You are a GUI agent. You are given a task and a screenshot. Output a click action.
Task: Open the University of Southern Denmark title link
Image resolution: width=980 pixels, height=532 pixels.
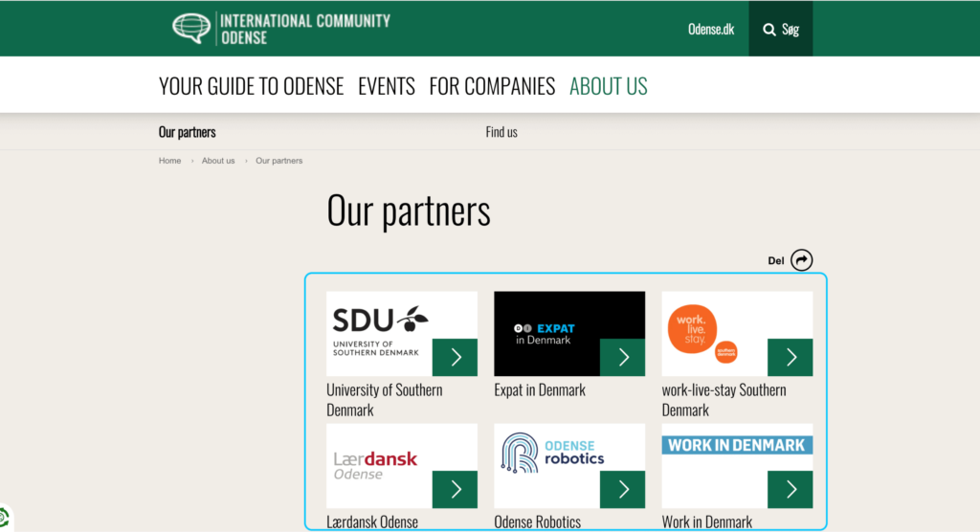tap(385, 399)
